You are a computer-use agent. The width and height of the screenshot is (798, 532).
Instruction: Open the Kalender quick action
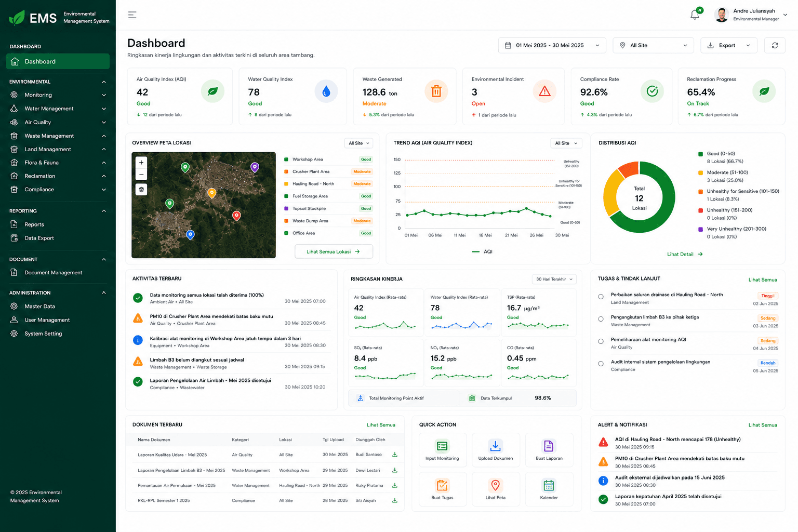tap(549, 489)
